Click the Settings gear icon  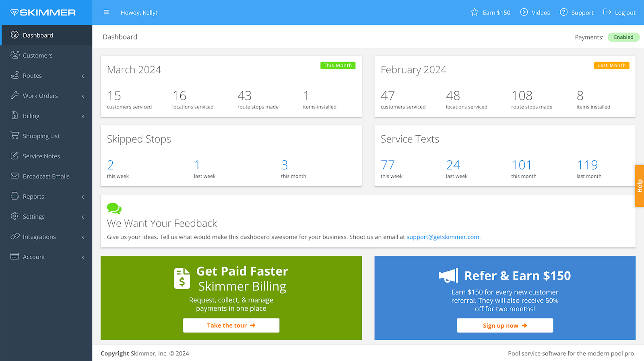[x=15, y=216]
